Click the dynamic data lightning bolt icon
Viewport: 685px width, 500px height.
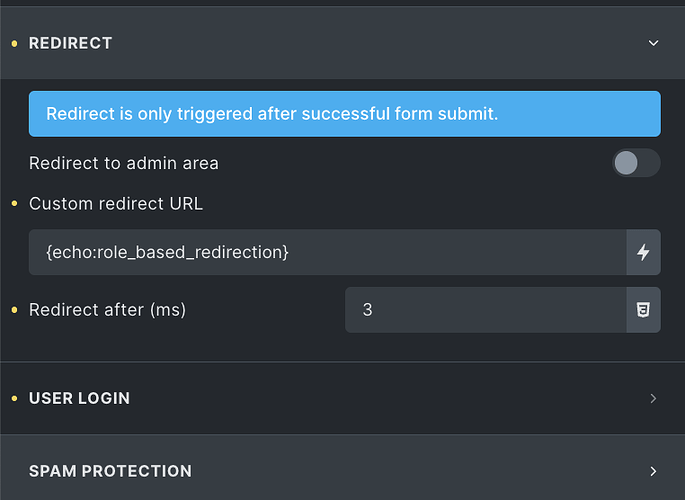(x=643, y=253)
